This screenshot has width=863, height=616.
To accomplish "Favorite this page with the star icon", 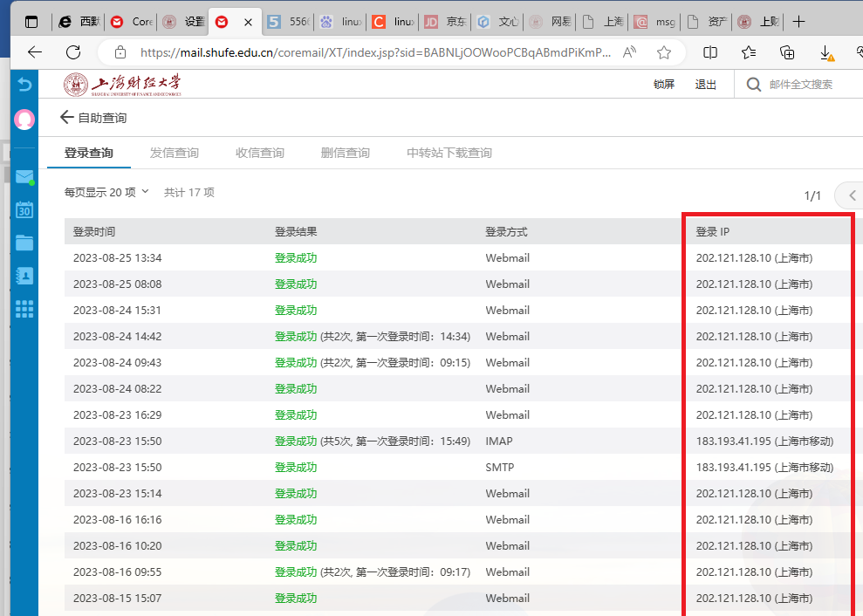I will pos(664,52).
